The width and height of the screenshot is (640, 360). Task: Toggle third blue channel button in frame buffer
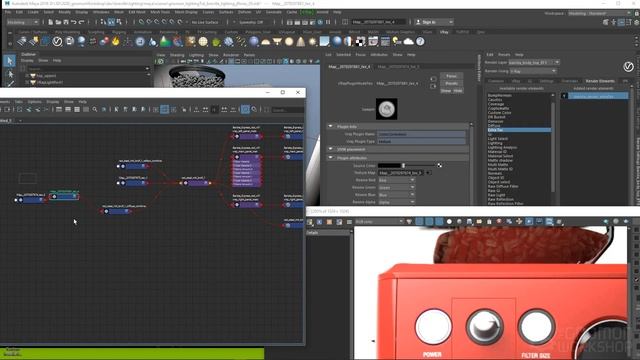439,222
